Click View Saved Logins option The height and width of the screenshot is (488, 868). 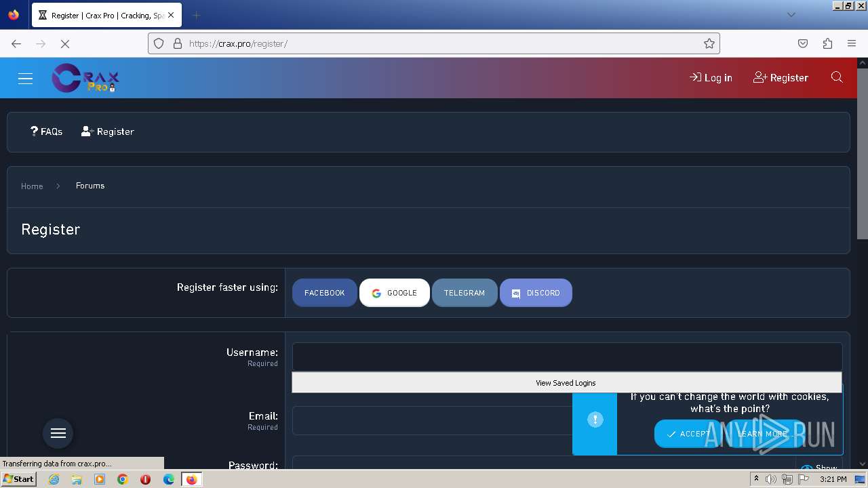(x=567, y=383)
